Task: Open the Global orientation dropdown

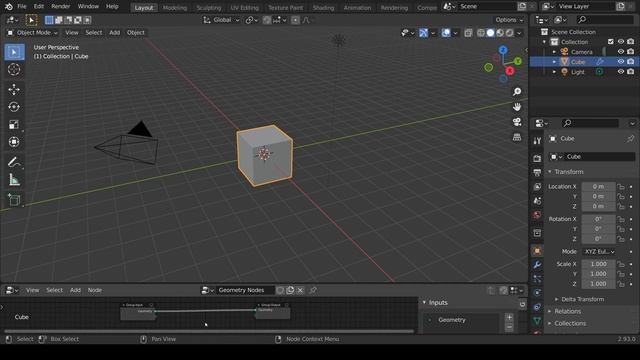Action: pos(222,20)
